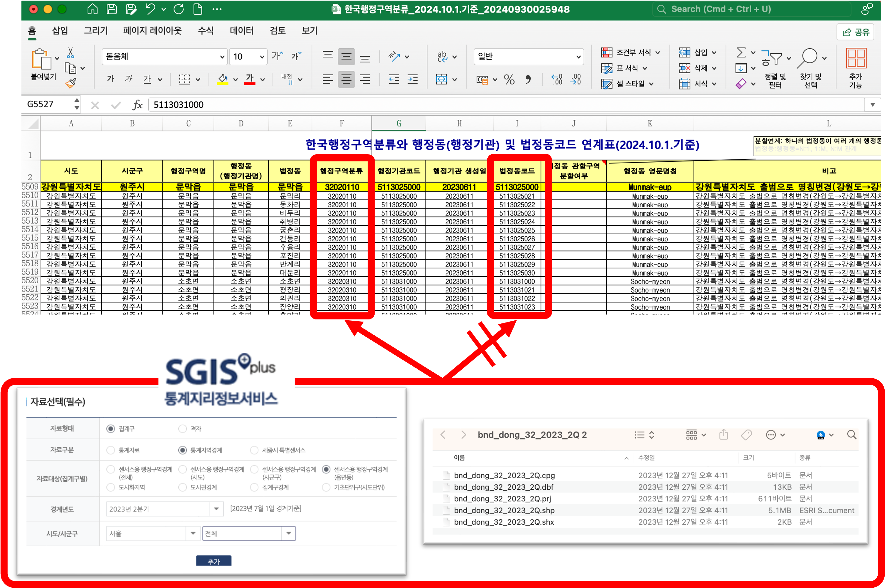The image size is (885, 588).
Task: Expand the 경계년도 2023년 2분기 dropdown
Action: (216, 509)
